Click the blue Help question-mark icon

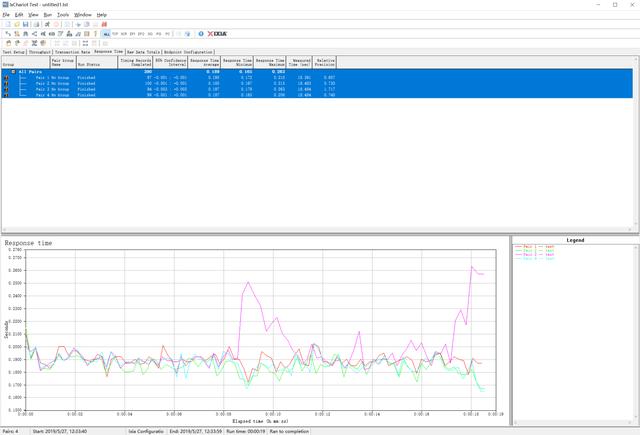coord(201,33)
